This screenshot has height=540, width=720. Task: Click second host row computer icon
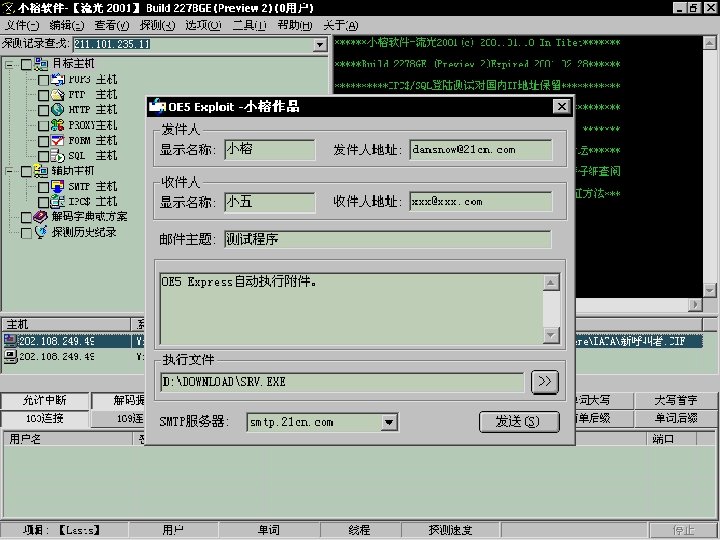point(10,356)
